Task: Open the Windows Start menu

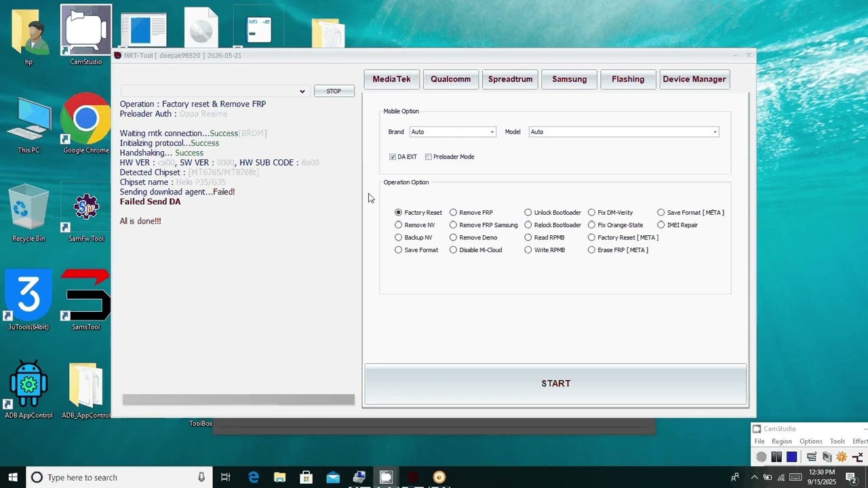Action: pos(13,477)
